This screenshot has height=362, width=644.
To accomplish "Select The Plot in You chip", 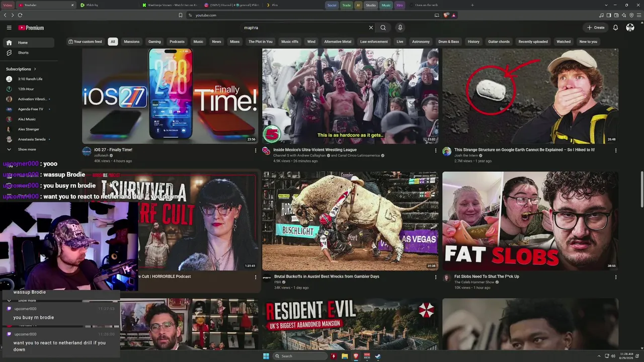I will [x=261, y=42].
